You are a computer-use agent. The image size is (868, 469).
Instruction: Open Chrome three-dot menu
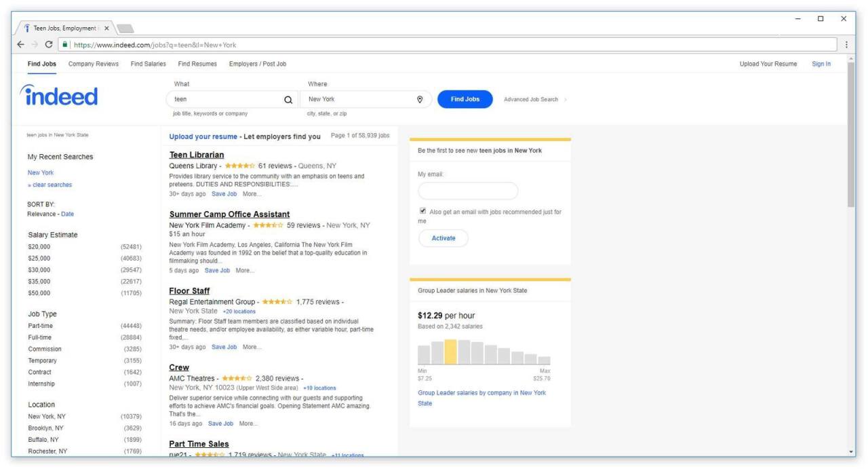pyautogui.click(x=846, y=45)
